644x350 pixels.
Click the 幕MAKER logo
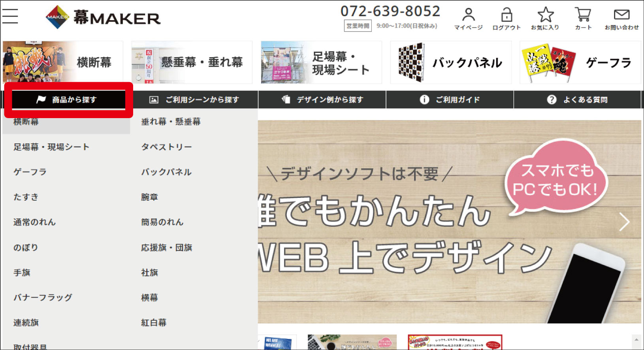click(x=104, y=17)
